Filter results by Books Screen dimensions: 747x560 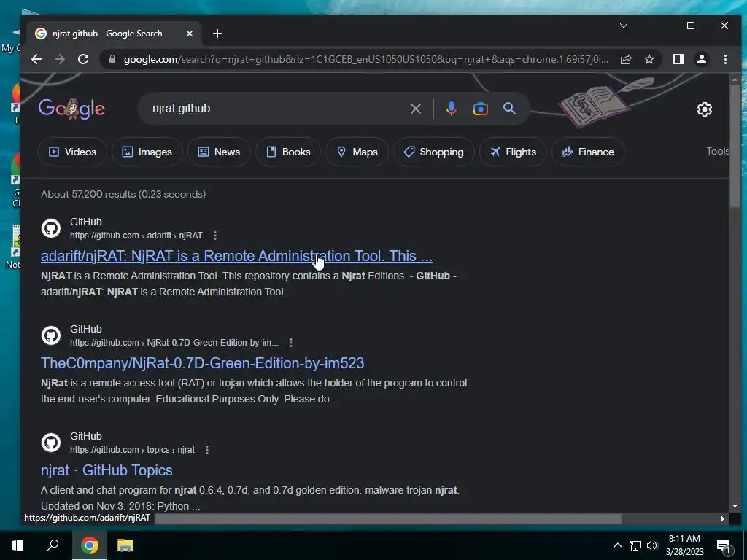287,152
